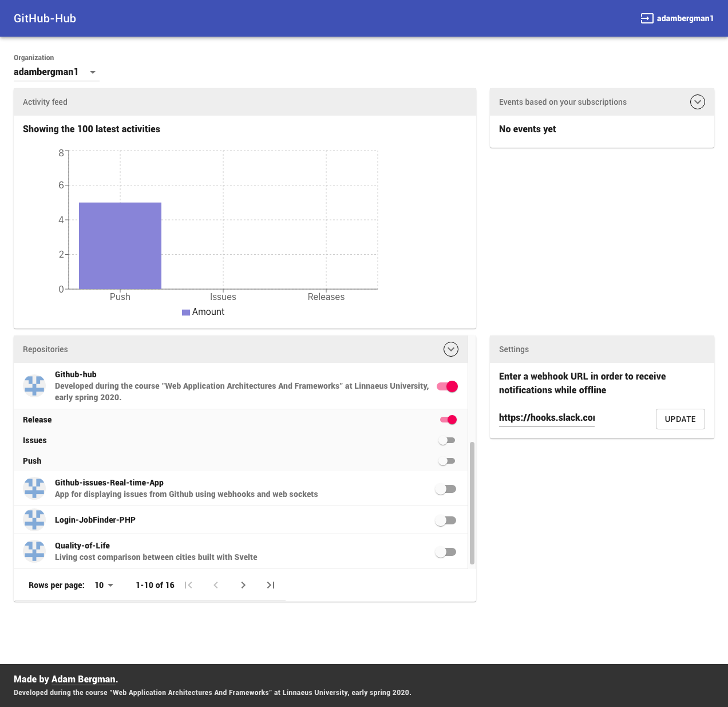Click the logout icon beside adambergman1

tap(647, 18)
